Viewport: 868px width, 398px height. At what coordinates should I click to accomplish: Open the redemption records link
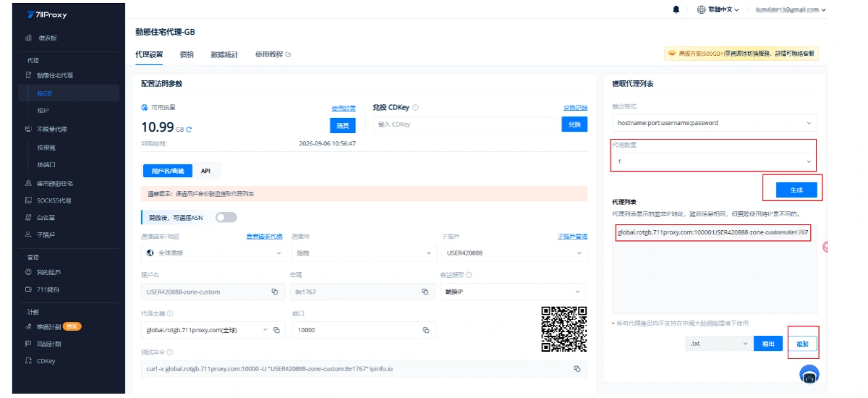pyautogui.click(x=575, y=108)
